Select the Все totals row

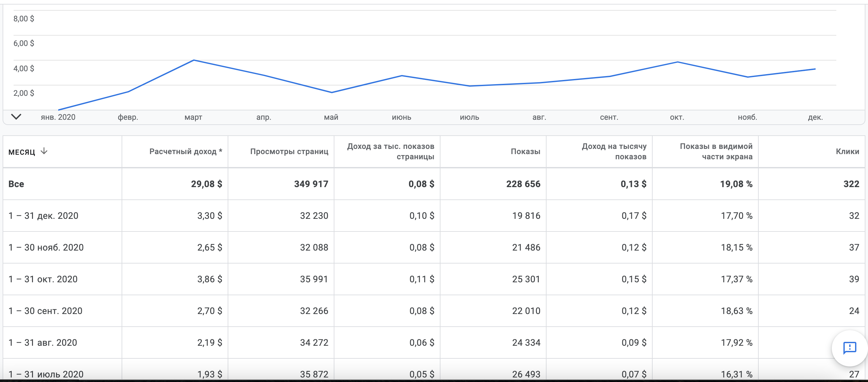(16, 184)
